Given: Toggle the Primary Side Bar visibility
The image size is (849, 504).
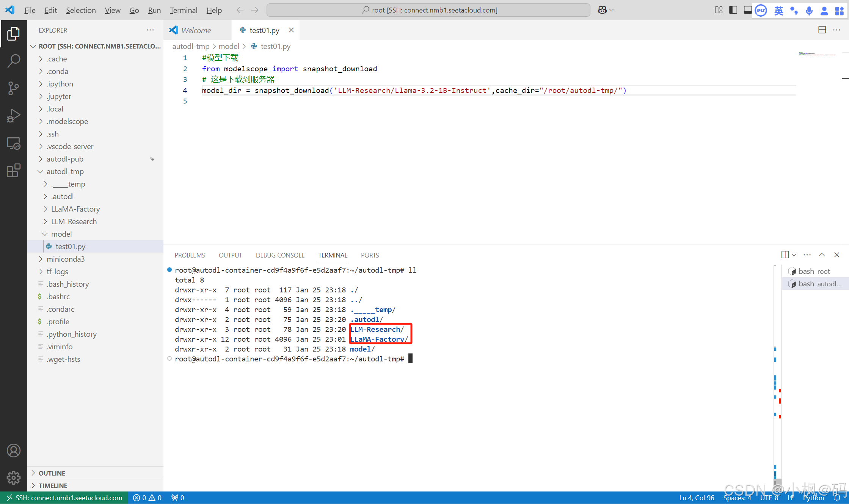Looking at the screenshot, I should (733, 10).
